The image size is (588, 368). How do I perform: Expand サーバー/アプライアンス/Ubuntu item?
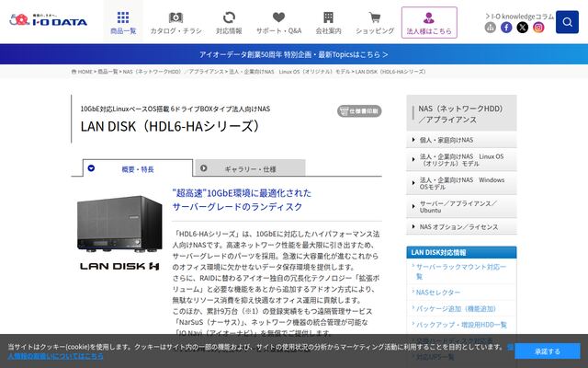pyautogui.click(x=461, y=206)
